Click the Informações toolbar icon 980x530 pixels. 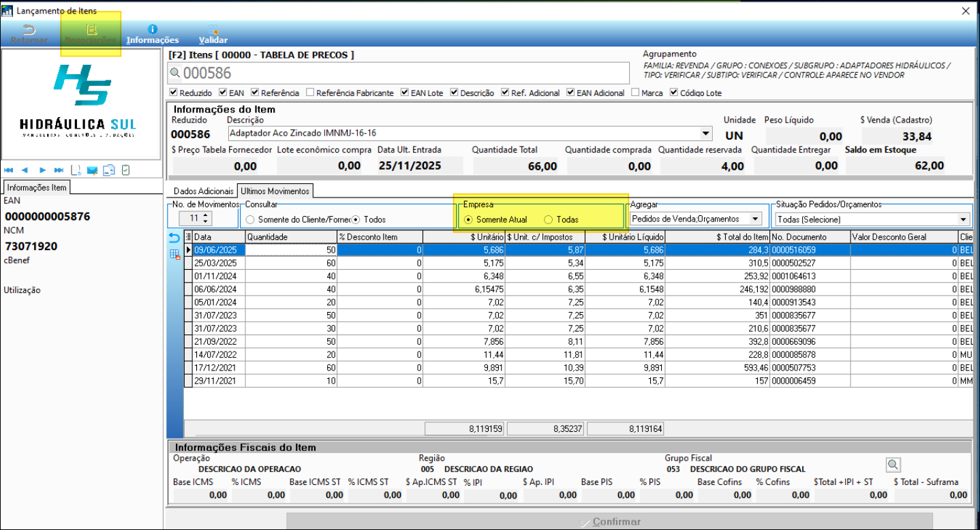tap(152, 29)
